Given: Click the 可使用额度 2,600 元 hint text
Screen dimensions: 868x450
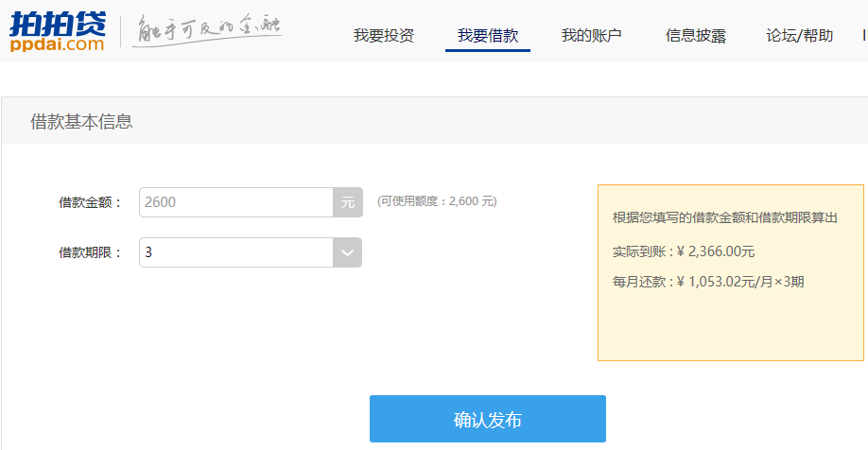Looking at the screenshot, I should point(437,201).
